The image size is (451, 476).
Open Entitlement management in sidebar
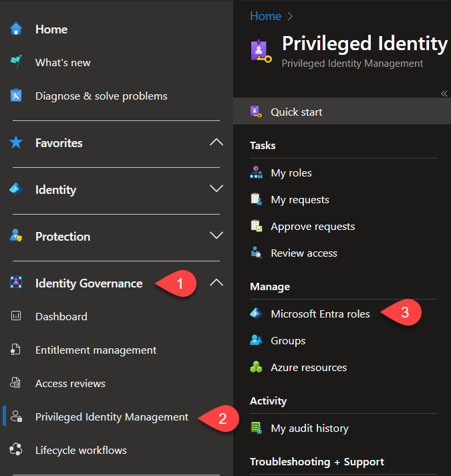pyautogui.click(x=96, y=350)
